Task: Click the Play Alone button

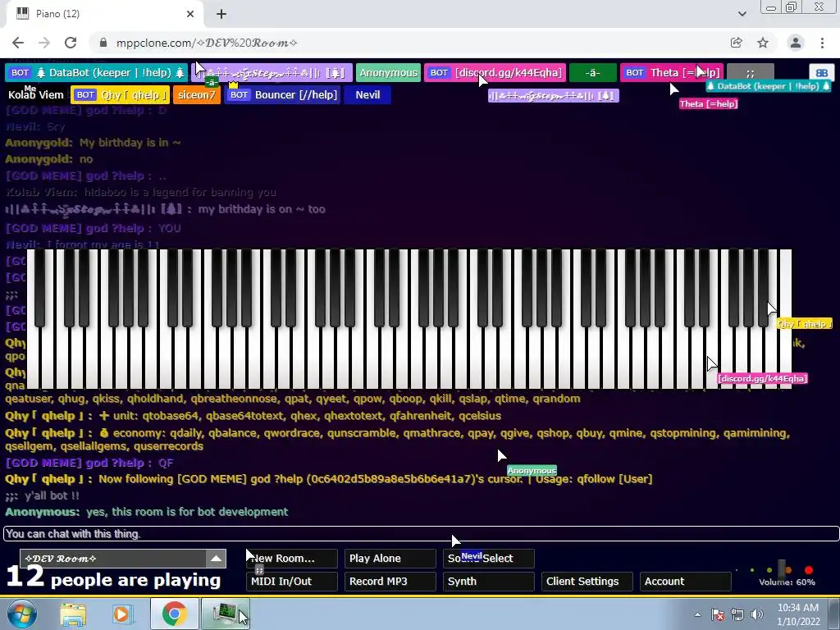Action: tap(390, 558)
